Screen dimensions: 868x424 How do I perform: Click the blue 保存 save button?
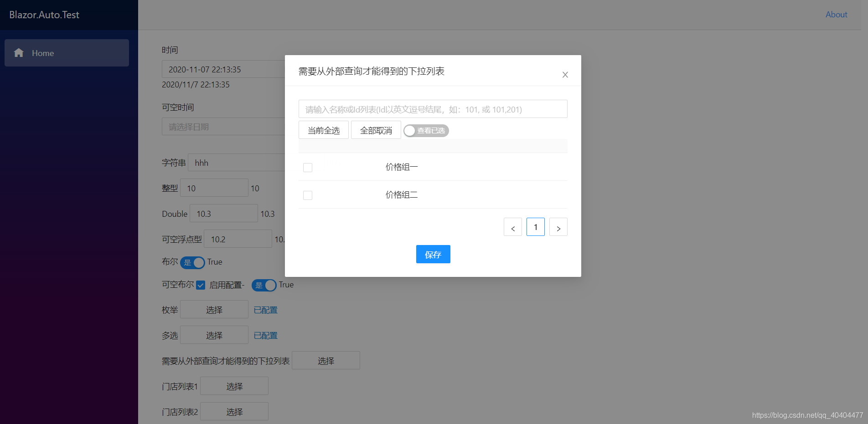coord(433,254)
